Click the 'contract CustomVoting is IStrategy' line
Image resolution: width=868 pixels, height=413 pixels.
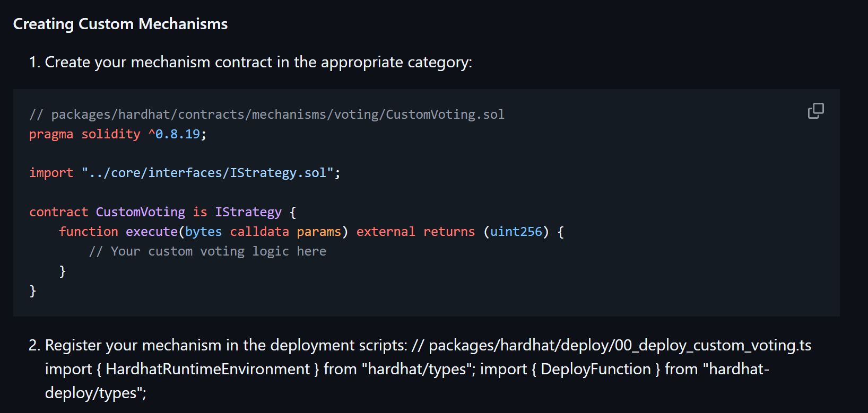coord(162,212)
